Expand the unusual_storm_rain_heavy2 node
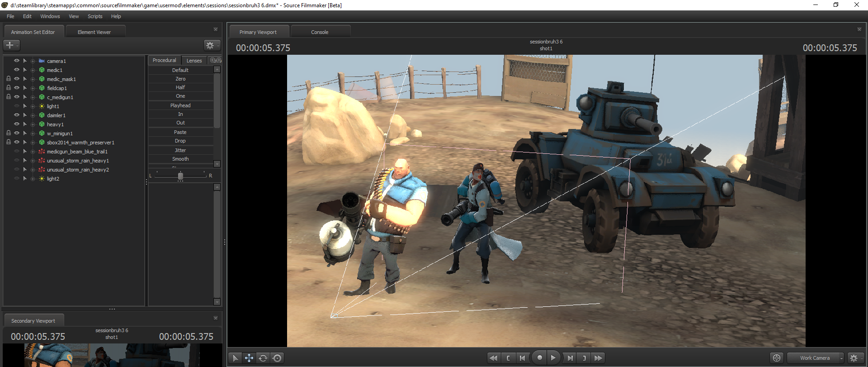 point(33,170)
